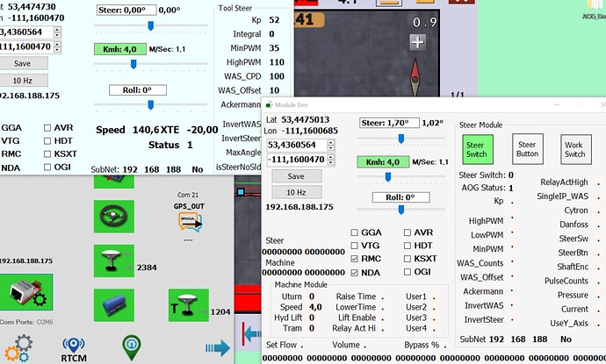Enable the KSXT checkbox in Module Sim
The width and height of the screenshot is (606, 364).
coord(407,259)
